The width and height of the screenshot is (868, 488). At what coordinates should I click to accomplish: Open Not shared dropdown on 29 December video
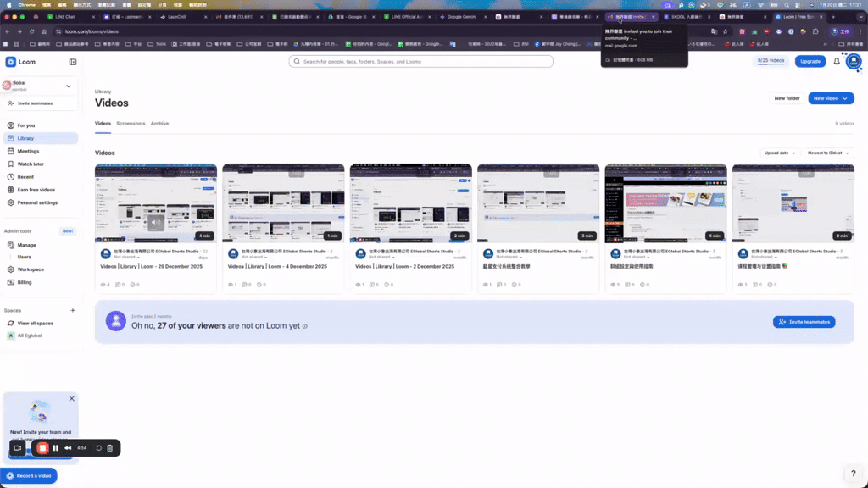click(127, 258)
